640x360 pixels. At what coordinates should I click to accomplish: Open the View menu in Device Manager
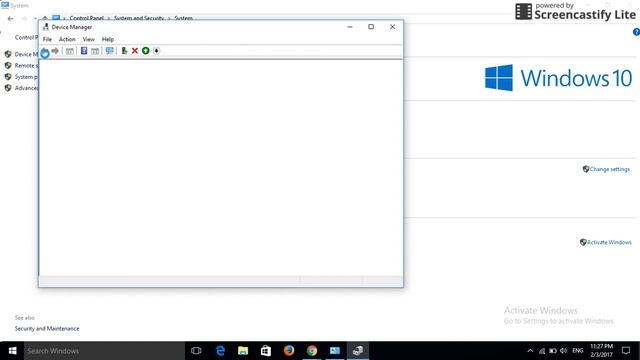[x=89, y=39]
